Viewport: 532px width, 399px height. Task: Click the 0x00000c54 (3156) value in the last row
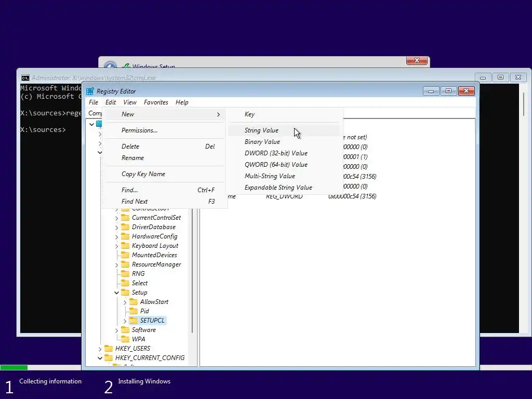[352, 196]
